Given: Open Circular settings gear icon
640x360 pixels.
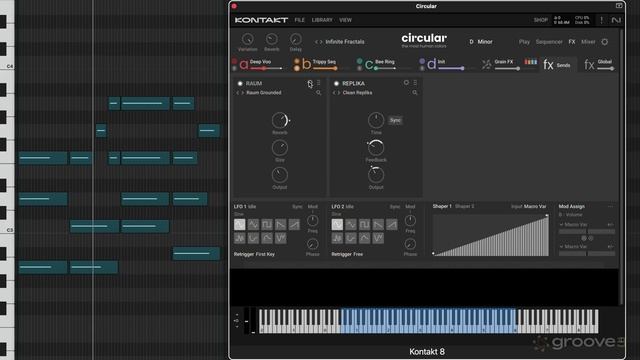Looking at the screenshot, I should tap(604, 42).
